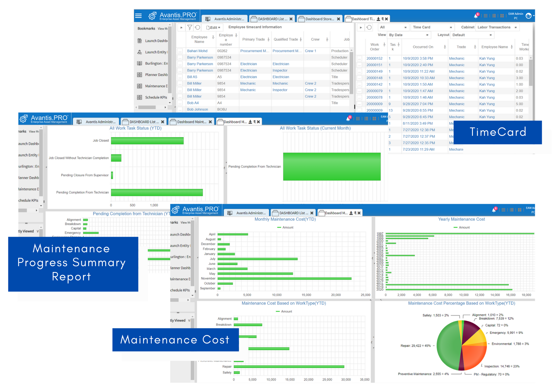
Task: Download the Dashboard Ti... tab in TimeCard window
Action: coord(378,19)
